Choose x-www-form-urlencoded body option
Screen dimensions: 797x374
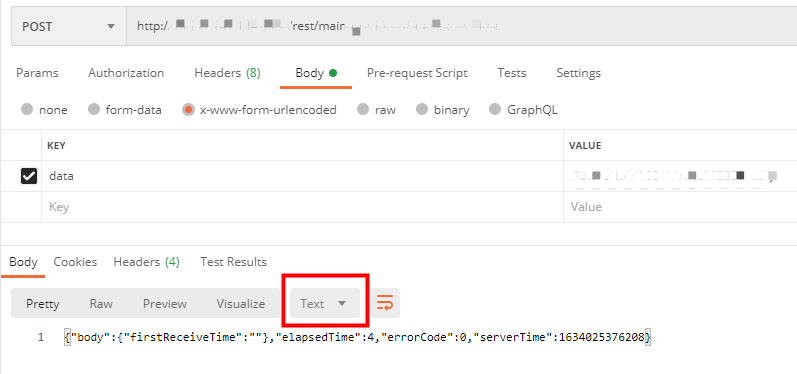[260, 110]
